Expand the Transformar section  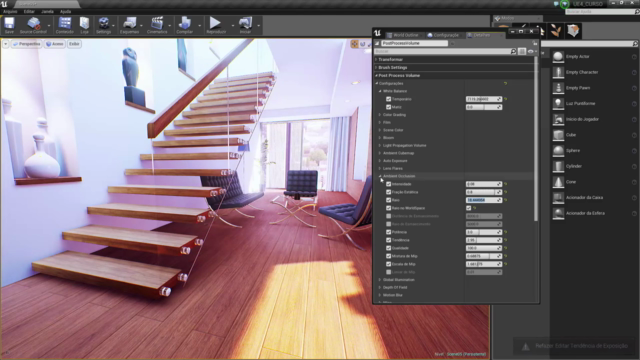[376, 60]
